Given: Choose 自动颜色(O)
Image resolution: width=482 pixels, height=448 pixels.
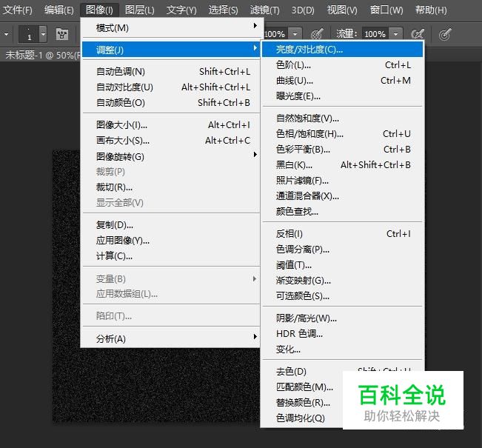Looking at the screenshot, I should [172, 103].
